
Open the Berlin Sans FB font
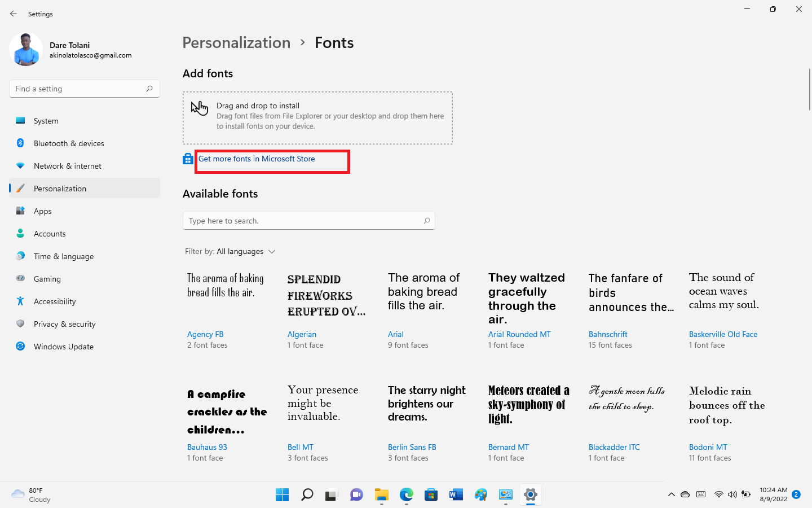[x=412, y=447]
